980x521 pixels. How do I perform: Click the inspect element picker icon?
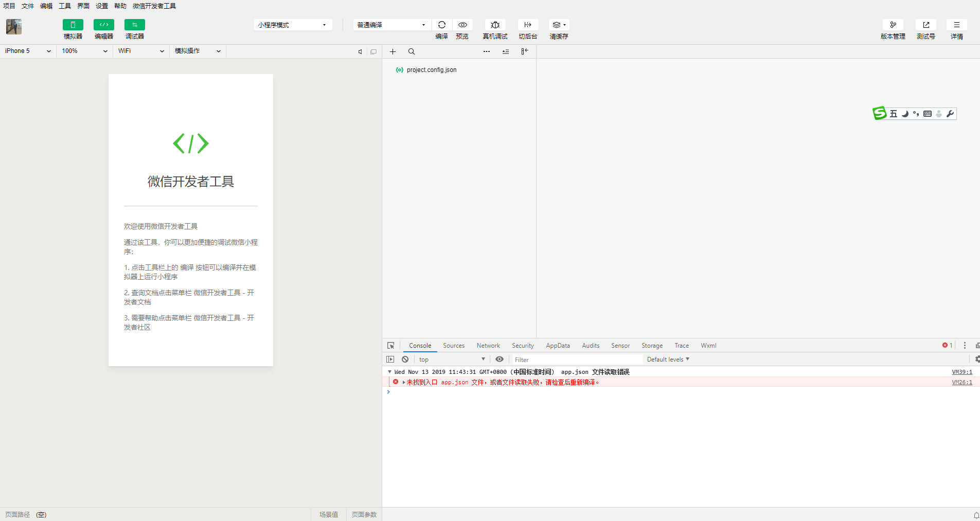coord(391,346)
